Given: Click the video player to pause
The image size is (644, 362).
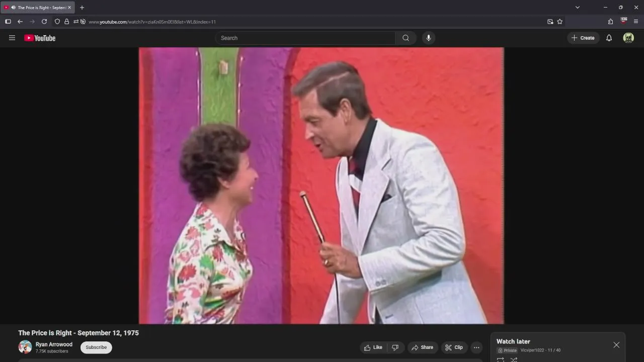Looking at the screenshot, I should [x=321, y=186].
